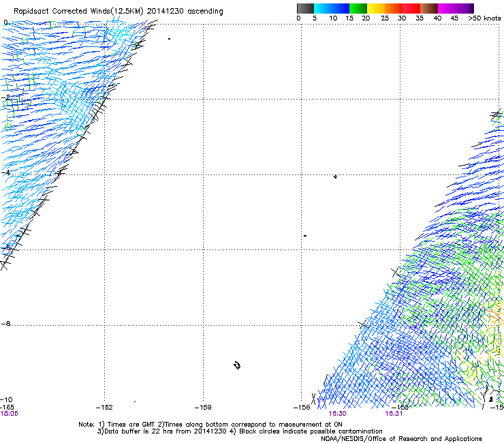Click the '45' legend scale label
Screen dimensions: 504x443
(454, 18)
